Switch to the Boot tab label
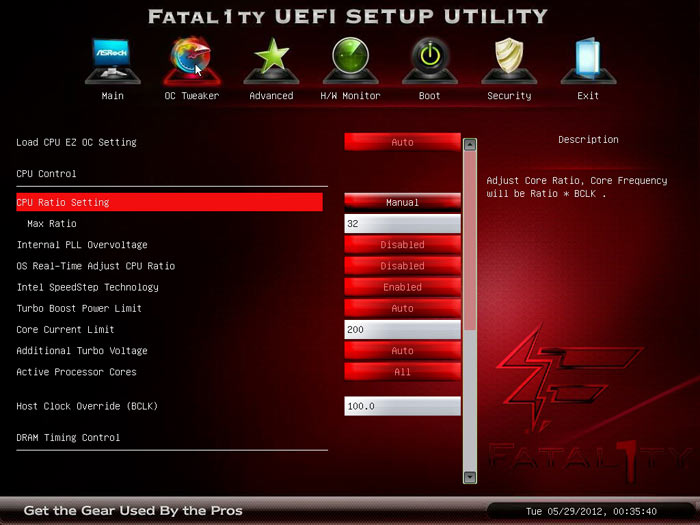 click(429, 96)
